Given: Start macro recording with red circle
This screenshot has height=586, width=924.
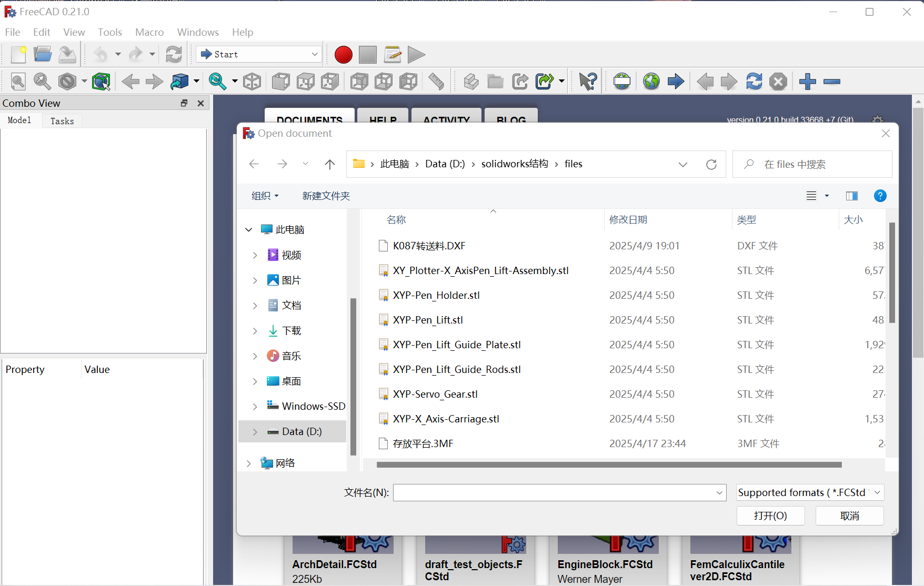Looking at the screenshot, I should tap(344, 55).
